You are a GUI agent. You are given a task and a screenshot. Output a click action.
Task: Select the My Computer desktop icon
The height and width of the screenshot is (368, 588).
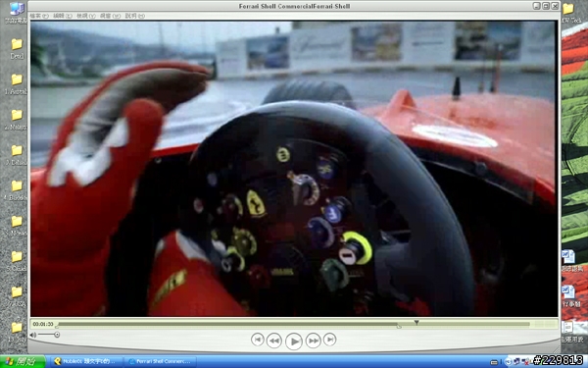[x=16, y=13]
